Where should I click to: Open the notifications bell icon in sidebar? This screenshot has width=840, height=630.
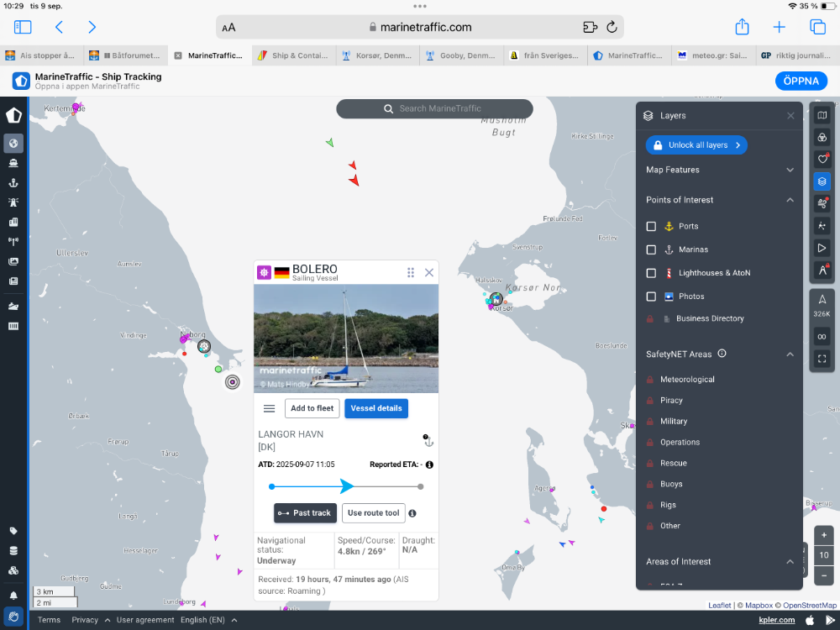(x=13, y=596)
